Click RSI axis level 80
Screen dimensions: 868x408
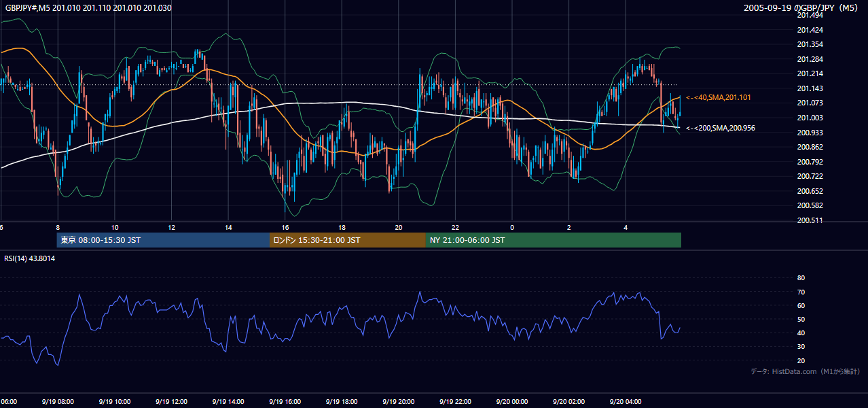click(x=801, y=278)
